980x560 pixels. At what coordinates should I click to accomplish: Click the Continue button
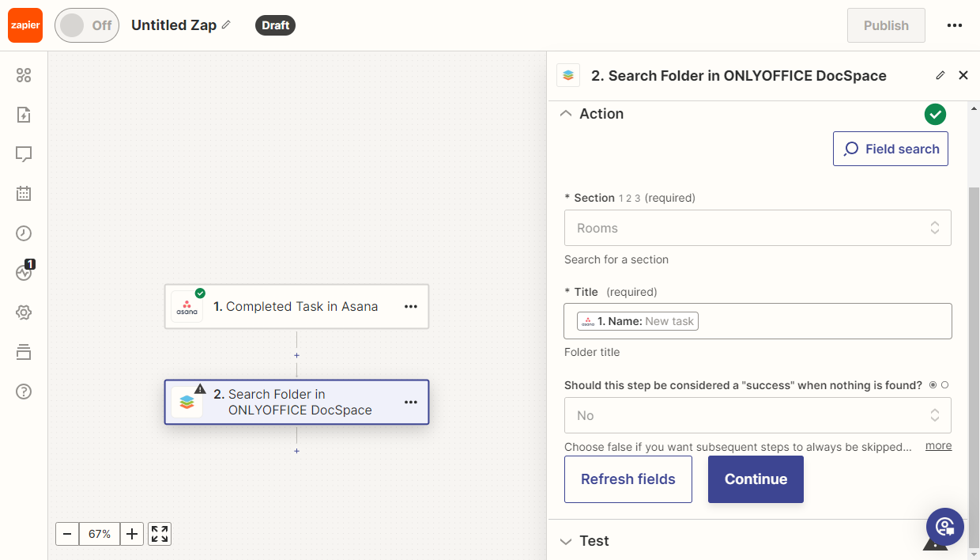pyautogui.click(x=755, y=479)
